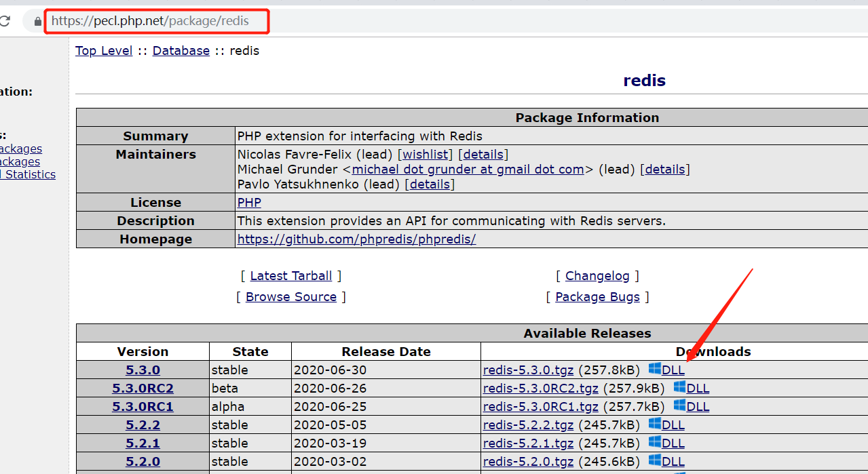Click the 2020-05-05 release date cell
The height and width of the screenshot is (474, 868).
[386, 425]
